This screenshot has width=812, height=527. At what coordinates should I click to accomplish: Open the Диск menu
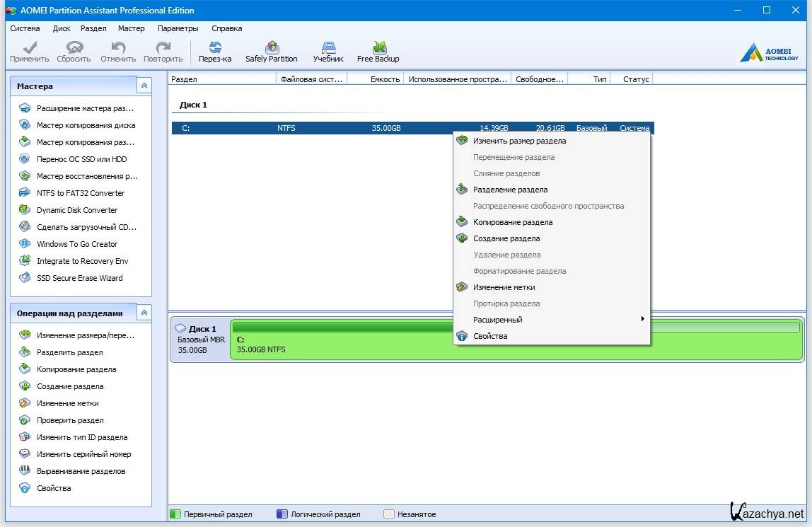[62, 28]
